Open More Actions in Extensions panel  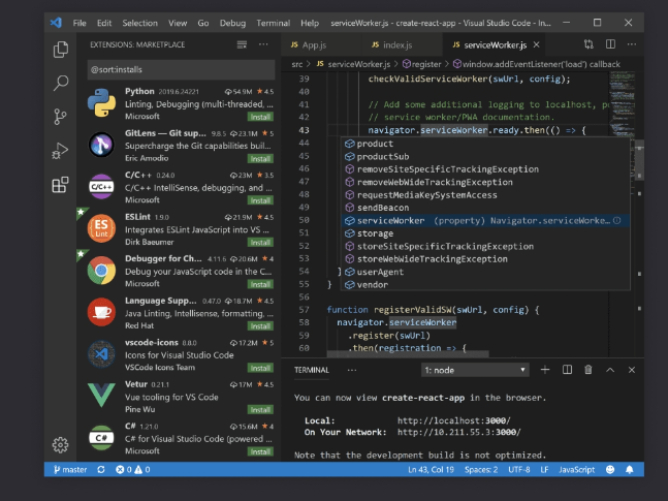[x=263, y=44]
